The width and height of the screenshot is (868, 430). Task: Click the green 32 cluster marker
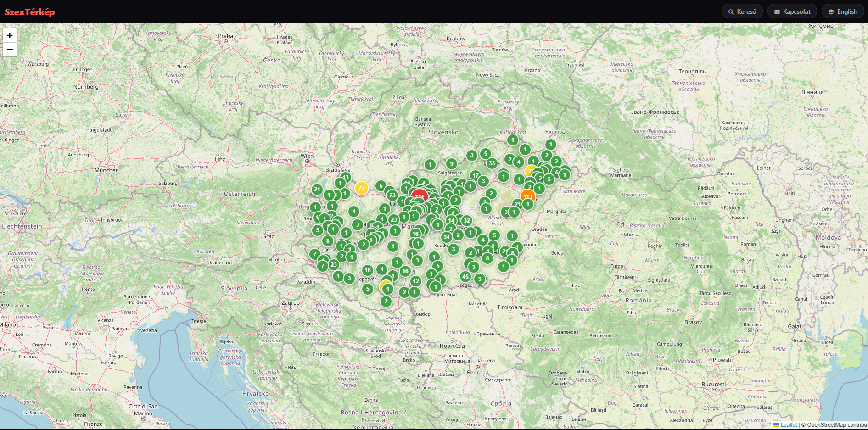click(467, 221)
